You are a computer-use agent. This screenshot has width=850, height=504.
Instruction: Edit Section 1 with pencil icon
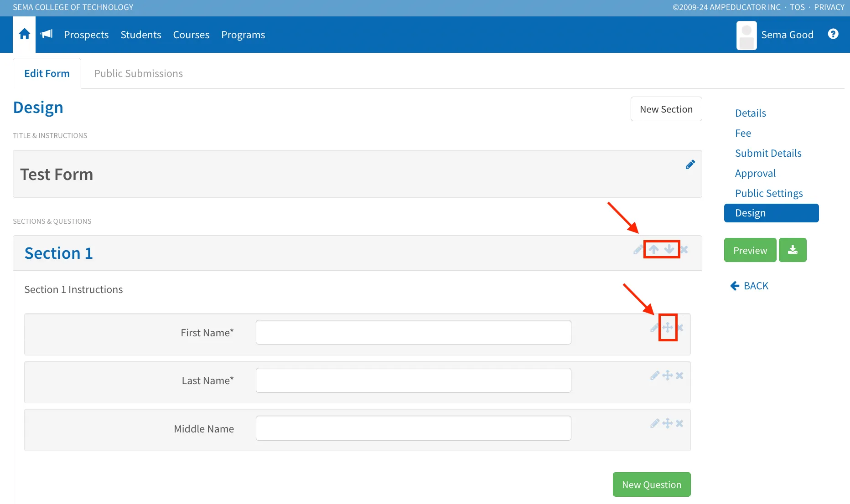click(638, 249)
